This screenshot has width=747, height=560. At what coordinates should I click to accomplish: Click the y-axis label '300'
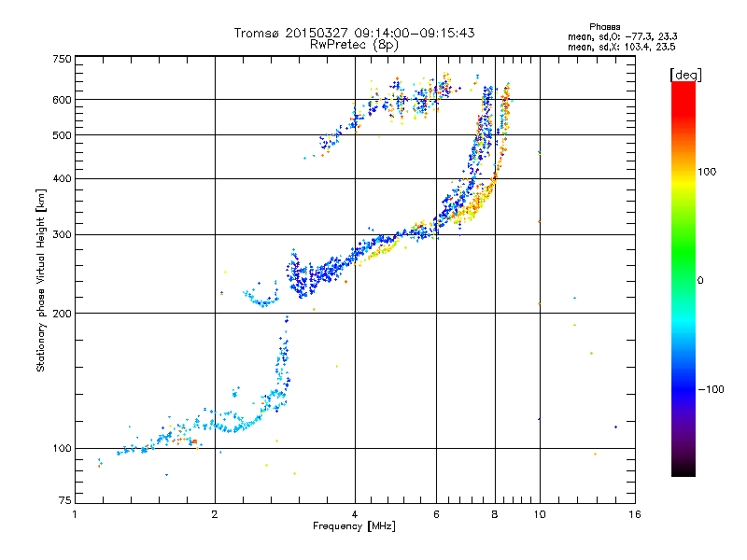[x=62, y=235]
